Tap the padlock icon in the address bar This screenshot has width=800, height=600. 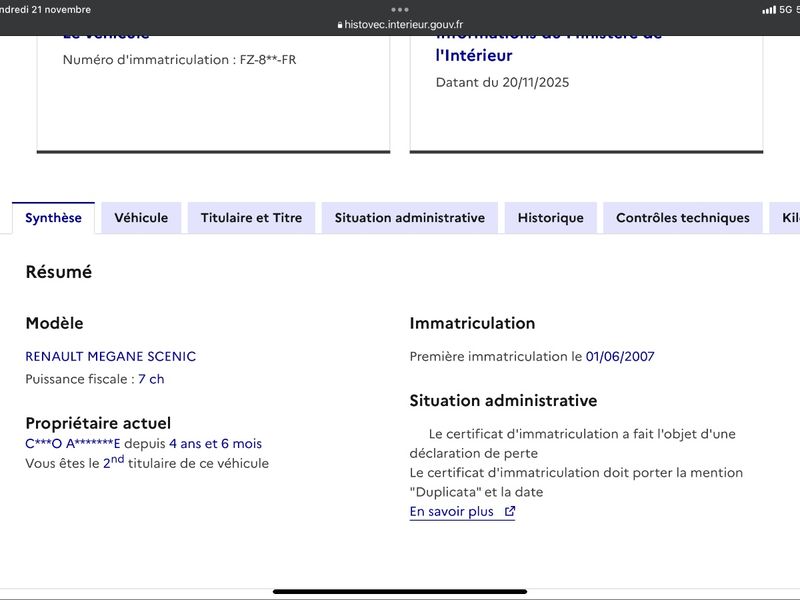(340, 25)
